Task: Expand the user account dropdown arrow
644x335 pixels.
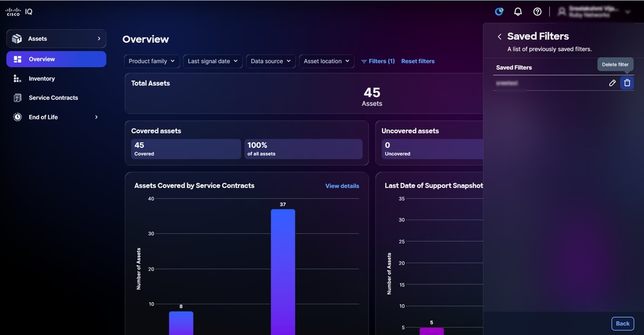Action: click(x=628, y=12)
